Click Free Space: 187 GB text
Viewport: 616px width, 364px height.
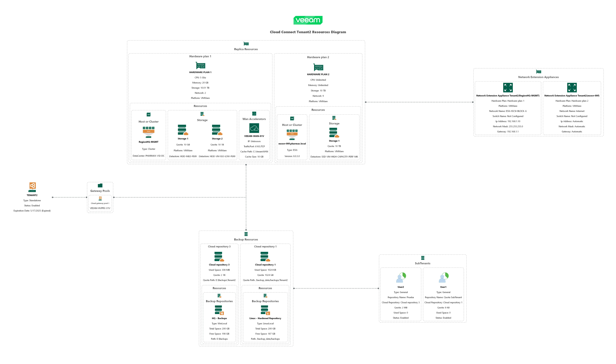pos(265,334)
